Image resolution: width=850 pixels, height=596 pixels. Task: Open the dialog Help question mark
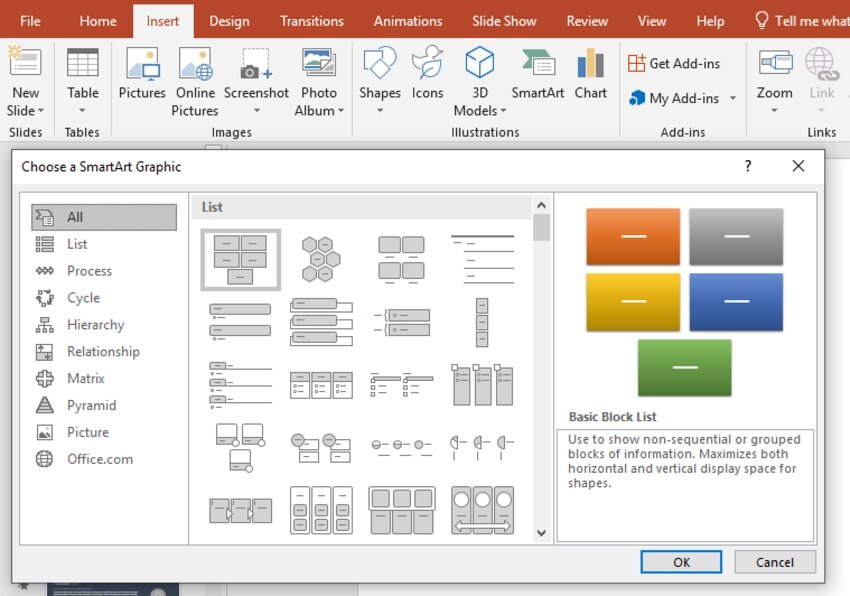point(747,167)
